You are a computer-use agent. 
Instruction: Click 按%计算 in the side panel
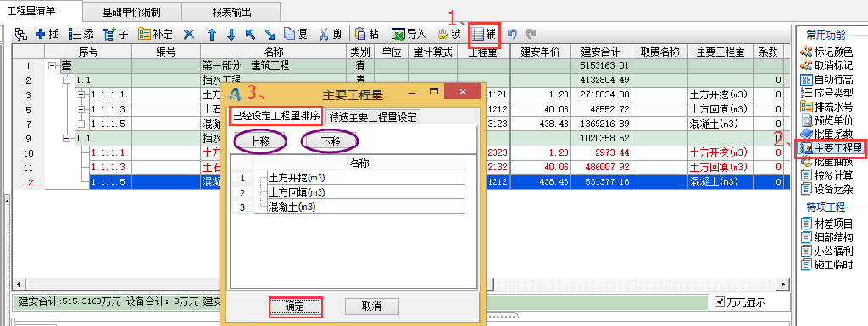827,176
